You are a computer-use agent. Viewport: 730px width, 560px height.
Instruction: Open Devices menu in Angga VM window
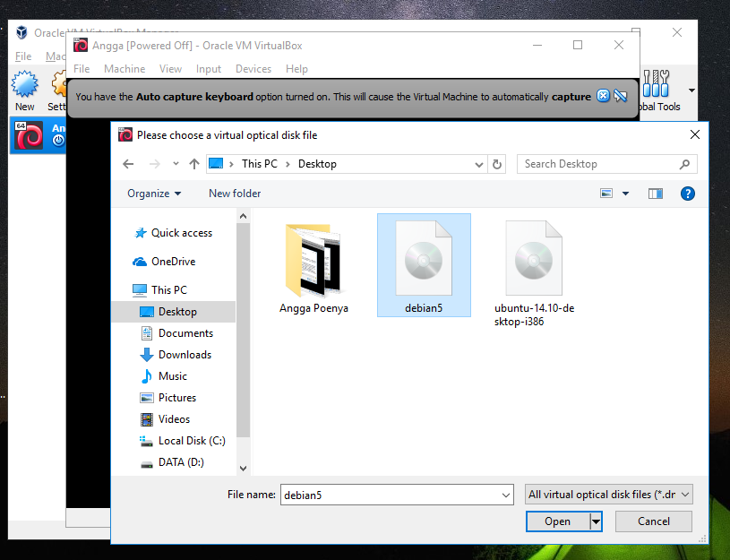253,69
